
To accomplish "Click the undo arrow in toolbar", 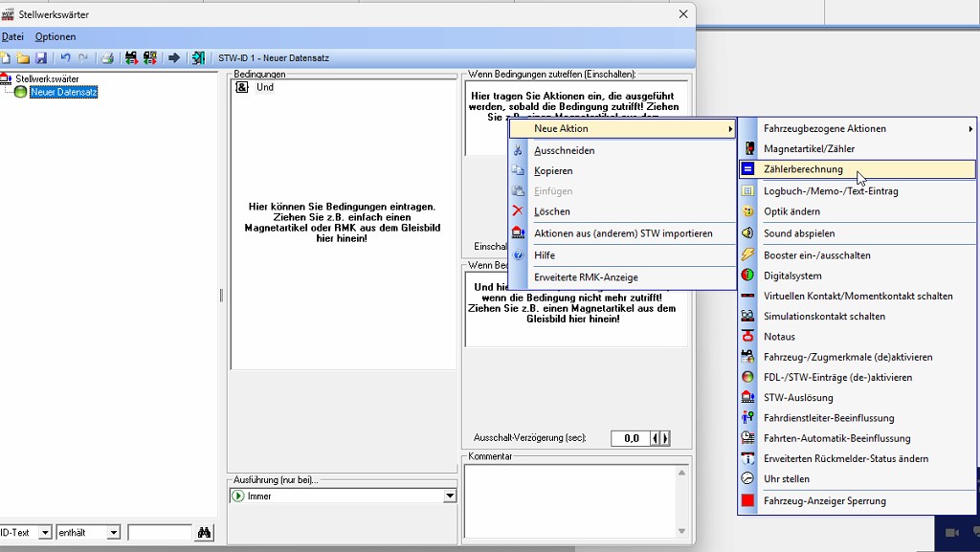I will tap(65, 58).
